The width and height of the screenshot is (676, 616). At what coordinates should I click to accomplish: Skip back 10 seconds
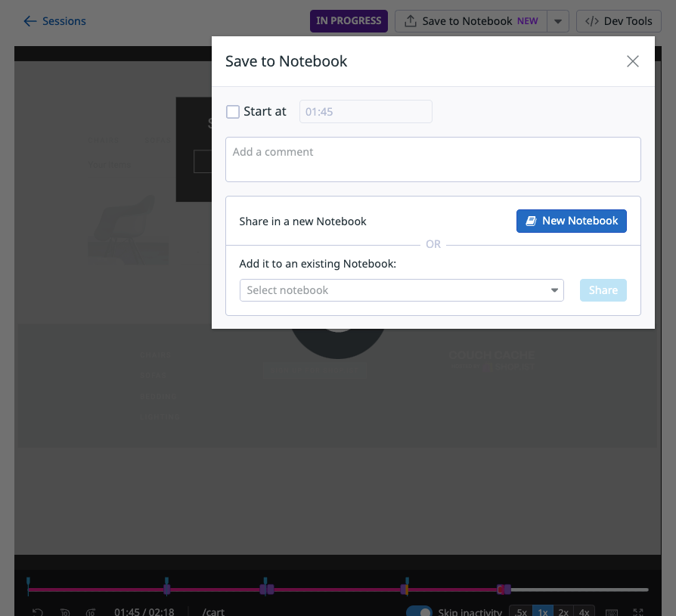coord(65,611)
